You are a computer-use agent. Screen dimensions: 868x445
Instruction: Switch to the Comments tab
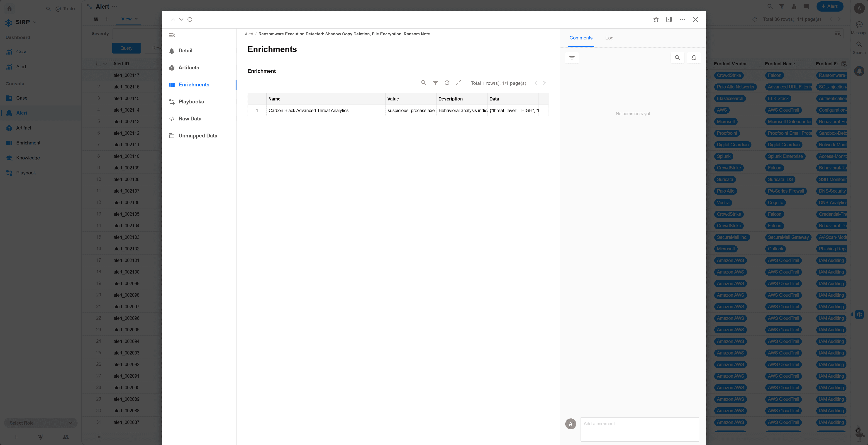pyautogui.click(x=581, y=38)
